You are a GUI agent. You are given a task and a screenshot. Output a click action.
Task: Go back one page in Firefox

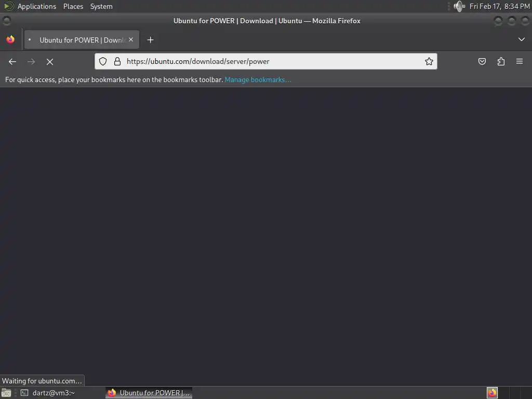(x=12, y=62)
